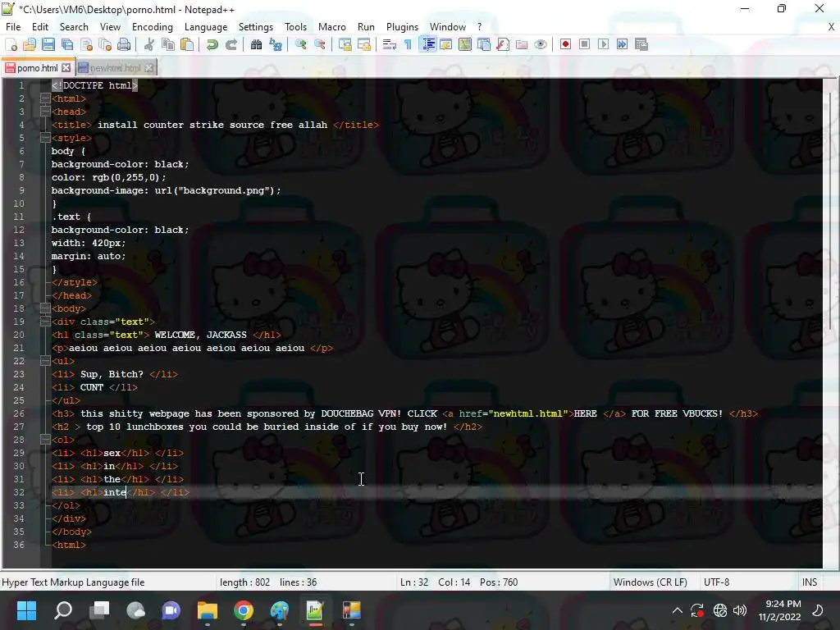This screenshot has height=630, width=840.
Task: Open Find with the binoculars icon
Action: tap(256, 44)
